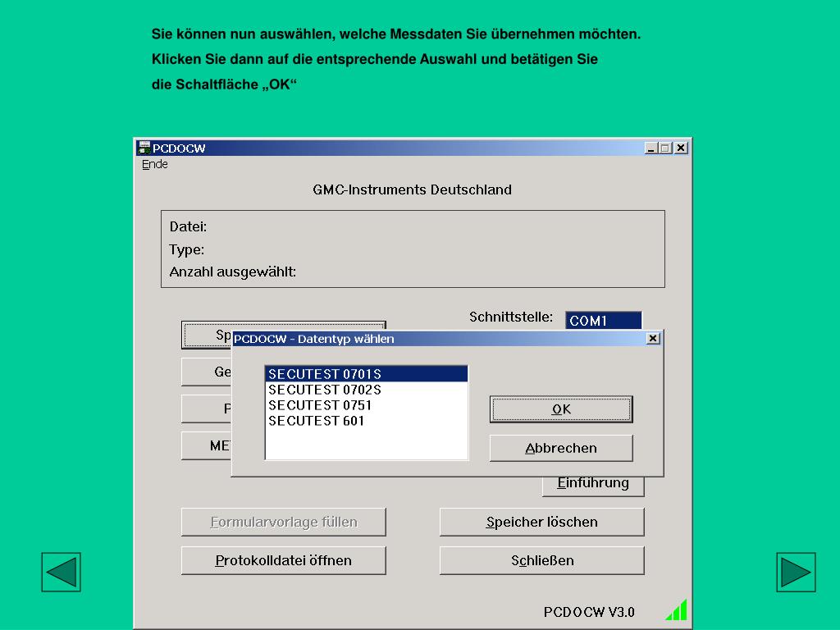Open the COM1 Schnittstelle dropdown

point(603,321)
